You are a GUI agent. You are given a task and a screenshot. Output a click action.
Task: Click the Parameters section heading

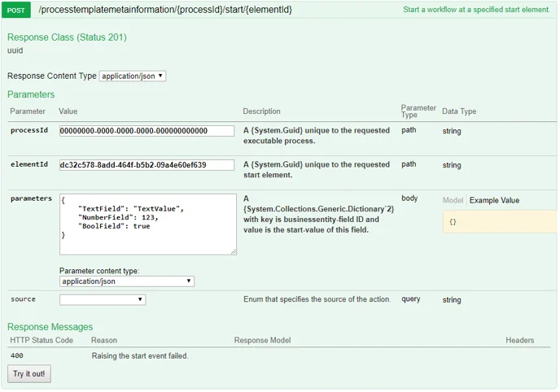pyautogui.click(x=31, y=94)
